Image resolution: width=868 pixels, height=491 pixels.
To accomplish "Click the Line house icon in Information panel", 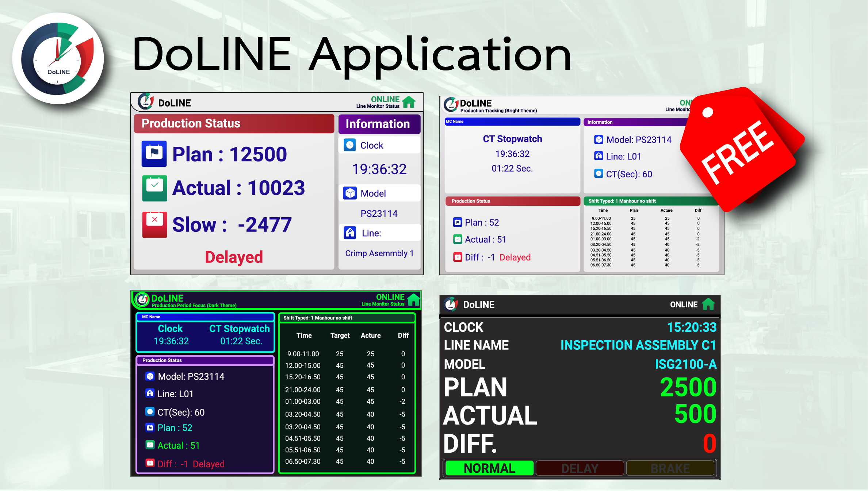I will [350, 233].
